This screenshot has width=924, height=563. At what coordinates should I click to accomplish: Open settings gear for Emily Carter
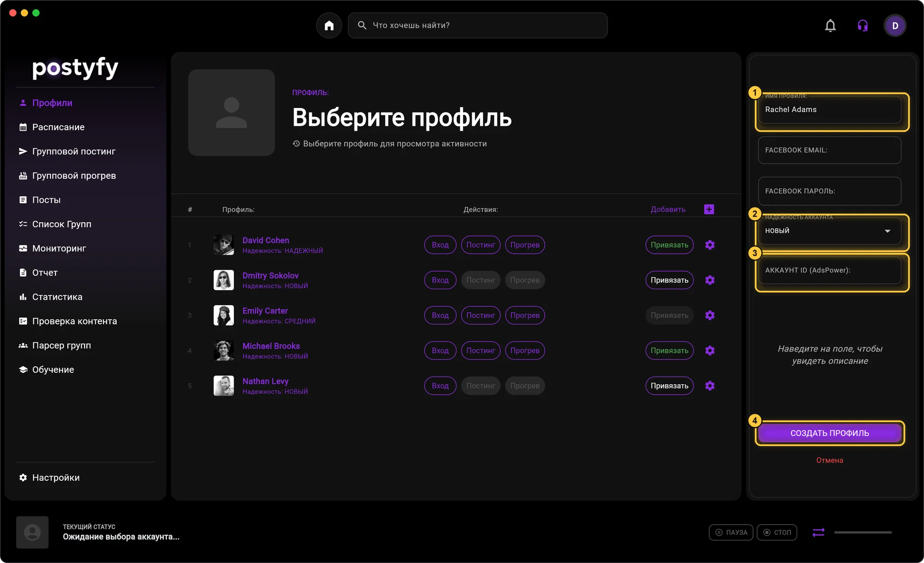click(710, 315)
